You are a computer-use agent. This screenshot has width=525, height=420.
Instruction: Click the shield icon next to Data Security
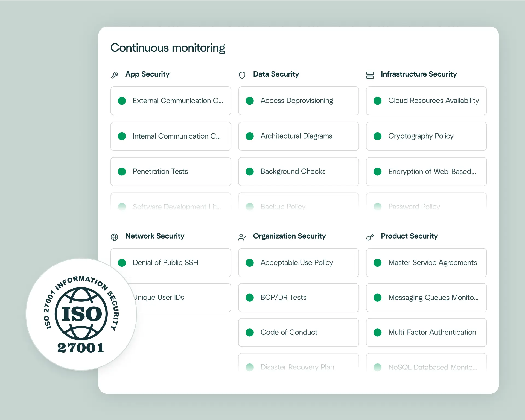click(242, 75)
